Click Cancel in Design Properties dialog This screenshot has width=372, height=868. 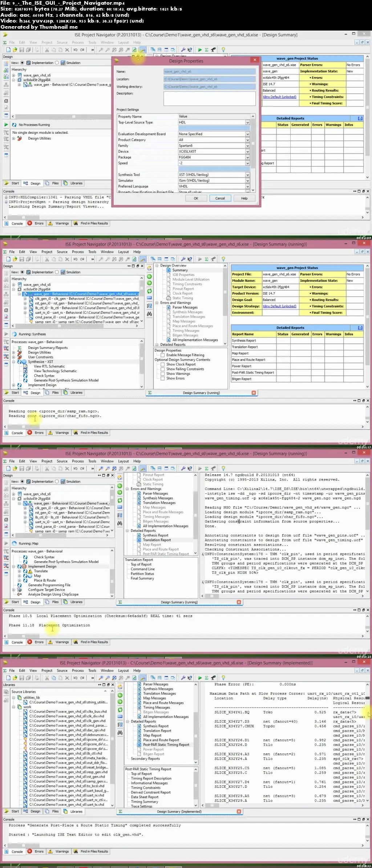[x=220, y=198]
